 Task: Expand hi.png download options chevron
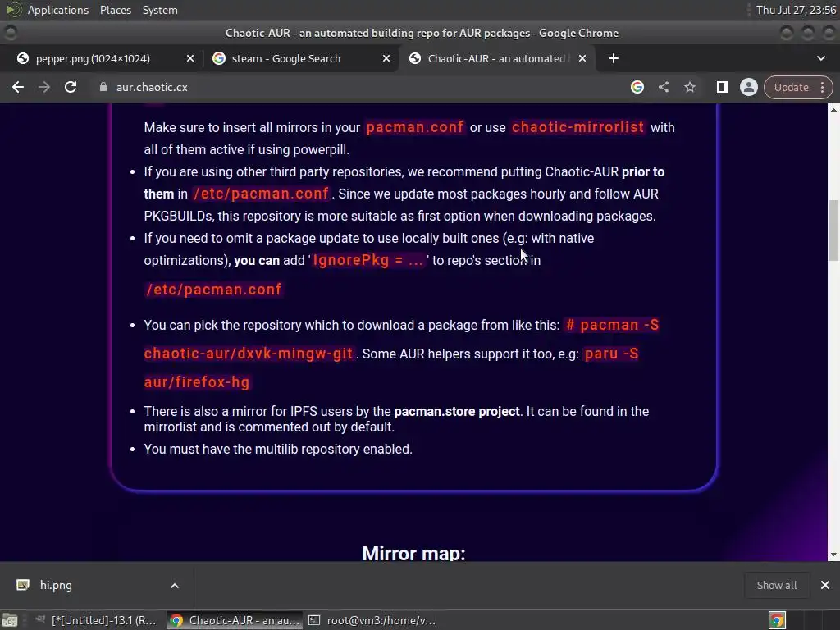175,586
